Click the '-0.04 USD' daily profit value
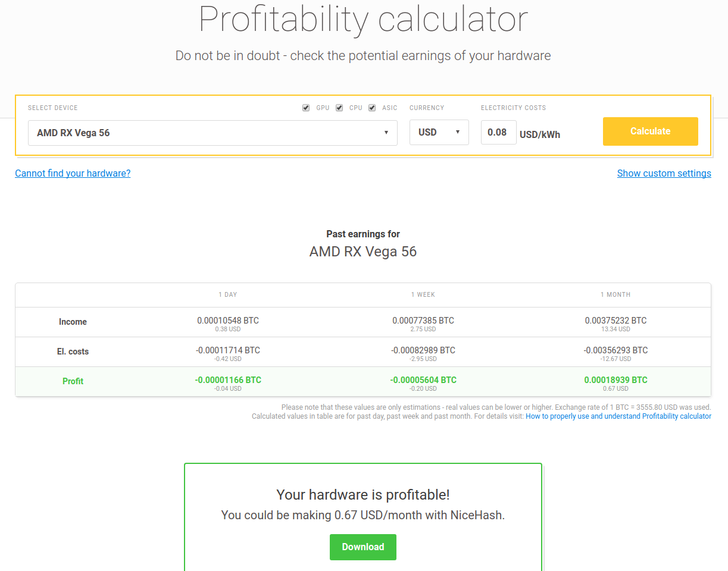 point(228,388)
